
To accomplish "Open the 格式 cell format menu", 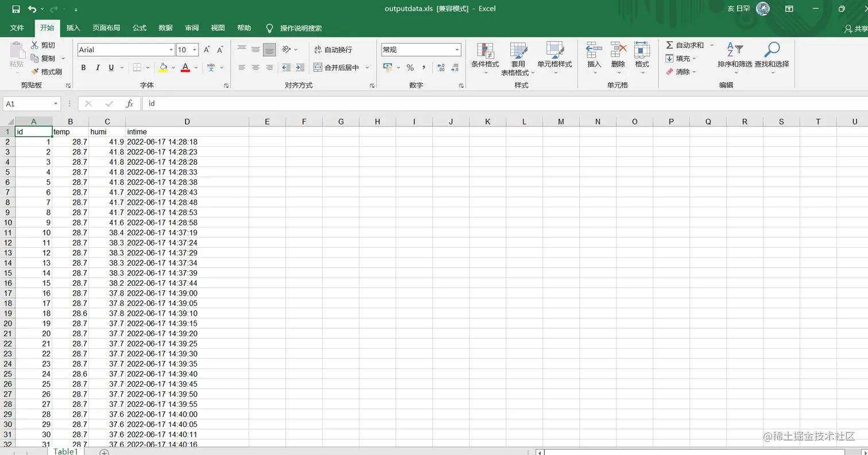I will (642, 59).
